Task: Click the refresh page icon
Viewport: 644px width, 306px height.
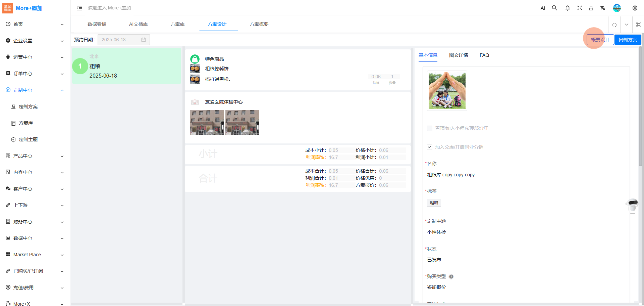Action: click(x=614, y=25)
